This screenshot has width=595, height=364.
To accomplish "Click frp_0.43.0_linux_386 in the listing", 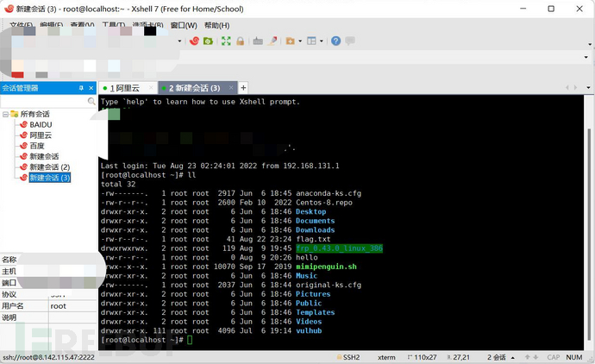I will click(x=339, y=248).
